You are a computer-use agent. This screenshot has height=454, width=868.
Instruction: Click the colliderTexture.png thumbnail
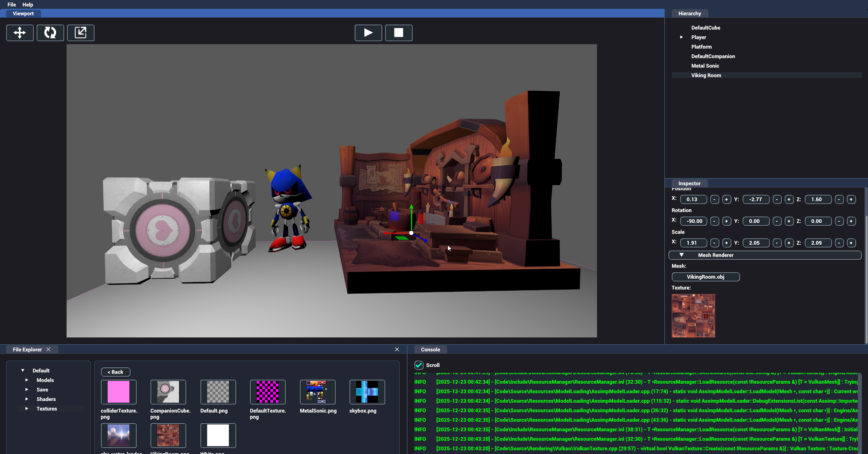click(119, 392)
